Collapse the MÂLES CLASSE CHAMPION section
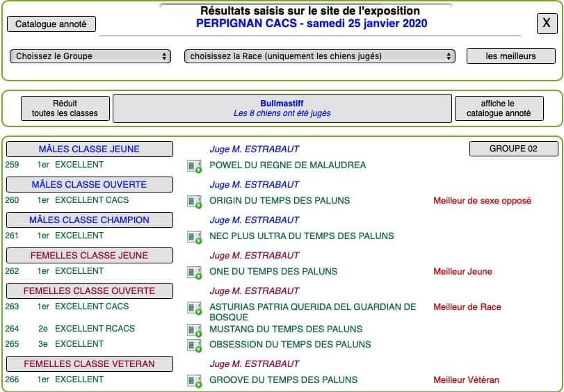 (x=90, y=220)
